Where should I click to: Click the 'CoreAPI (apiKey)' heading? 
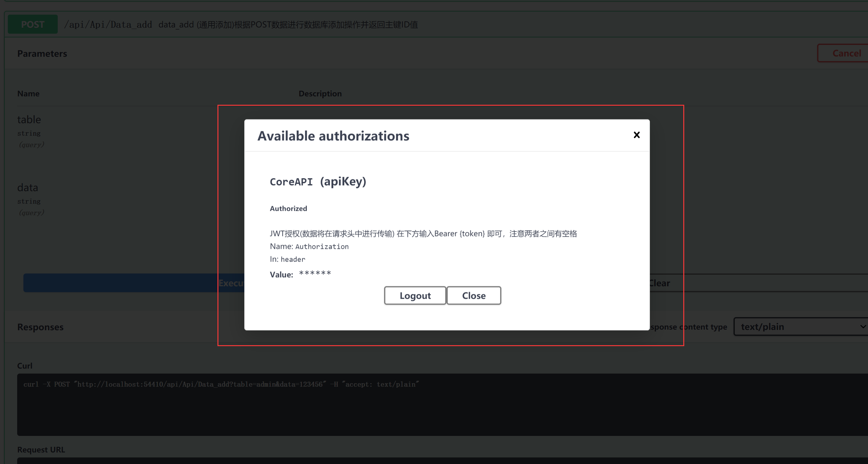(318, 181)
